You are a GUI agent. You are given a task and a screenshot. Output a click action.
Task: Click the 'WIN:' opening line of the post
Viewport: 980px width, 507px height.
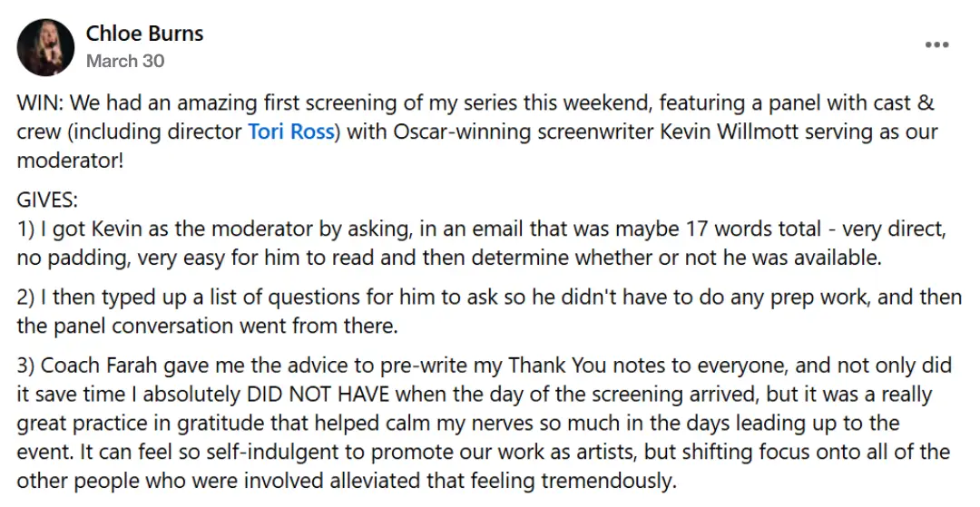click(475, 103)
